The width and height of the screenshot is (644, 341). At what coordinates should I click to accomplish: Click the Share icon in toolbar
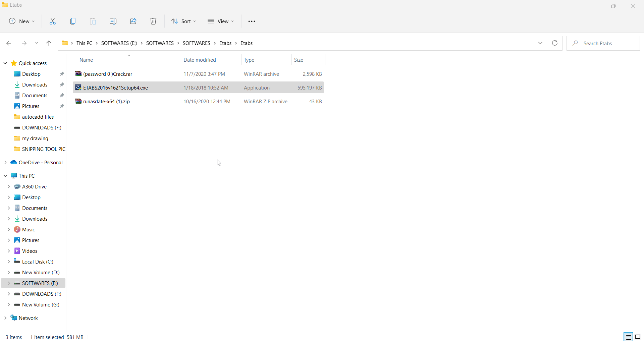pyautogui.click(x=133, y=21)
